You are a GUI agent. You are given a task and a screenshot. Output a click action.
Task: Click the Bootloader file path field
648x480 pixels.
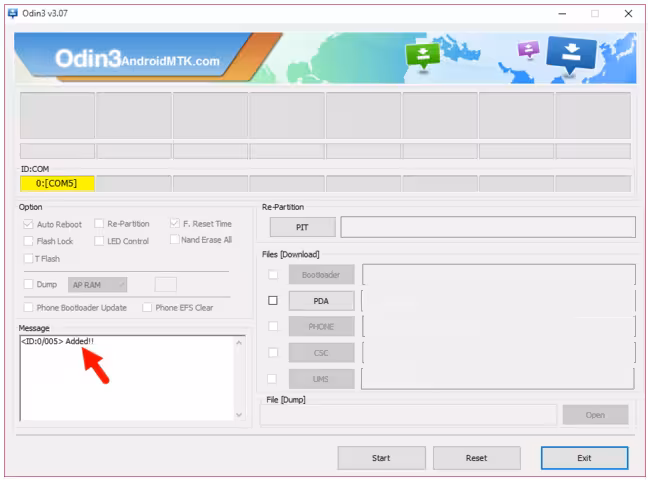[x=498, y=275]
